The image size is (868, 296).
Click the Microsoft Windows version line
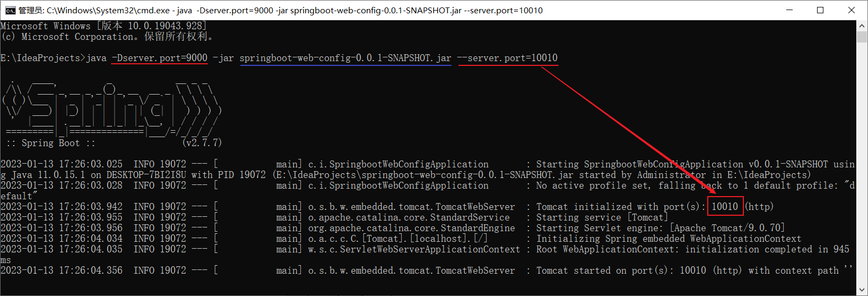[x=103, y=26]
